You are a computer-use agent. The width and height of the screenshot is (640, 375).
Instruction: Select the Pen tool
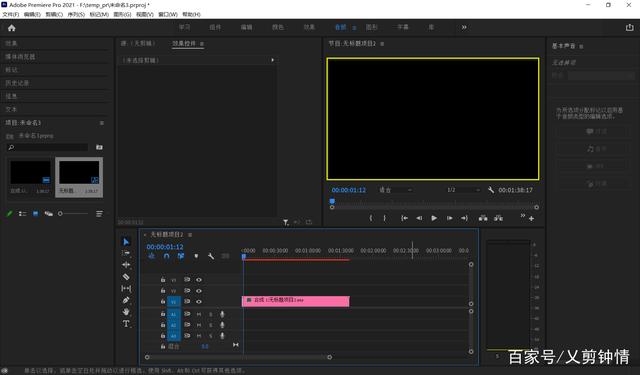point(126,300)
